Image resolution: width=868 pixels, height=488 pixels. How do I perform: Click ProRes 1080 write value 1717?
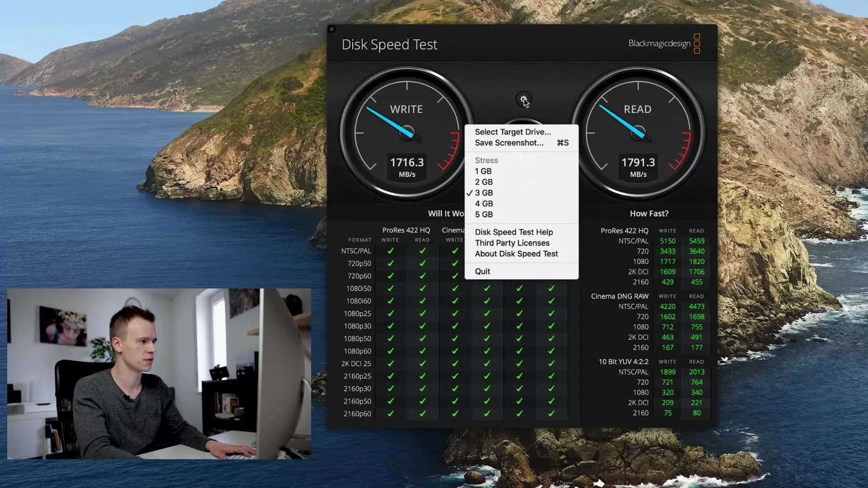[x=667, y=262]
